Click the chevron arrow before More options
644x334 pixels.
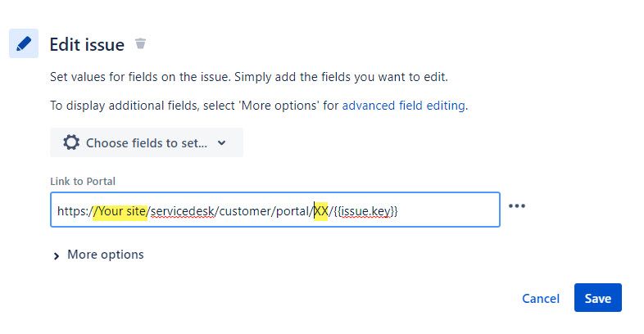[x=57, y=256]
